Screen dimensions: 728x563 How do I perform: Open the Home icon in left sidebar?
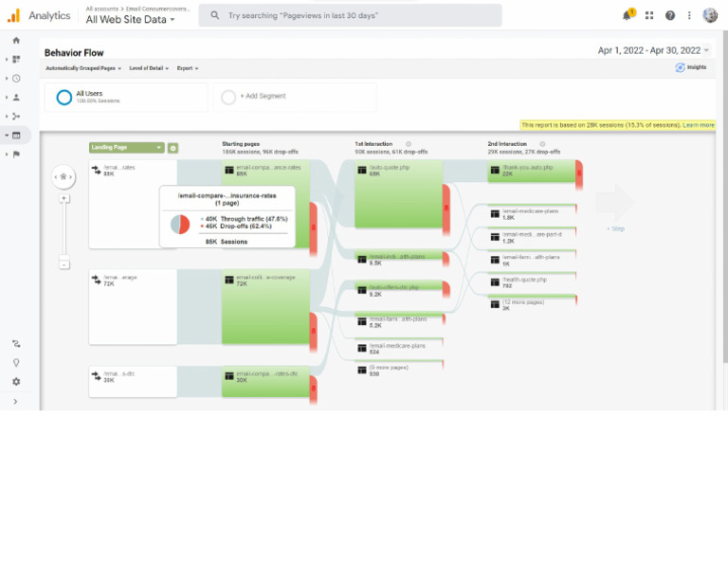(16, 41)
